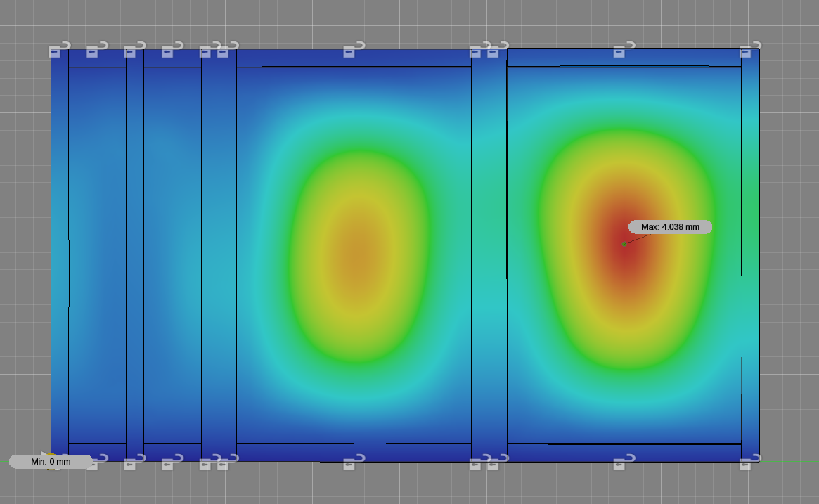Select the far-right vertical edge frame member

coord(750,253)
